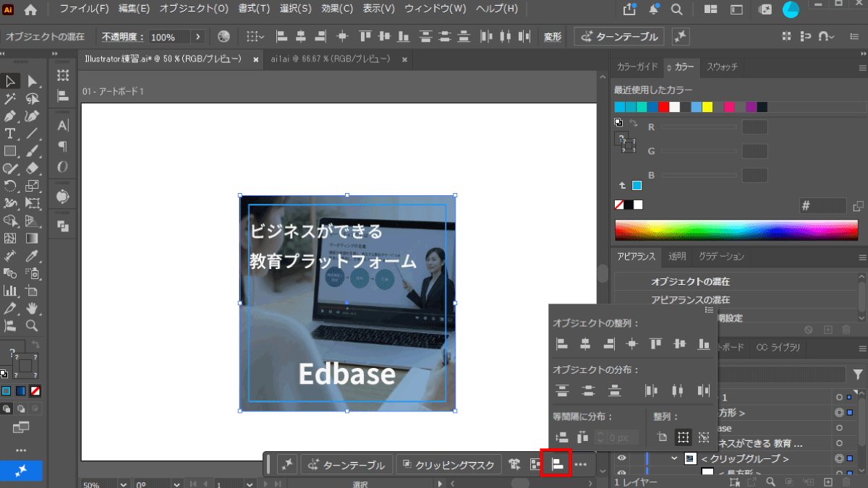Open the ウィンドウ(W) menu
868x488 pixels.
coord(435,9)
